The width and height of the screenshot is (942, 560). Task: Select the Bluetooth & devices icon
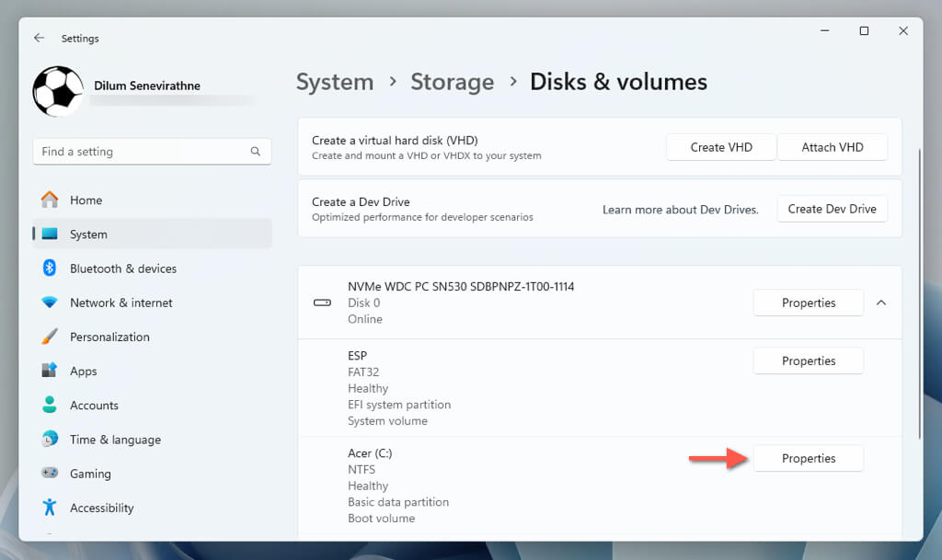(x=50, y=269)
